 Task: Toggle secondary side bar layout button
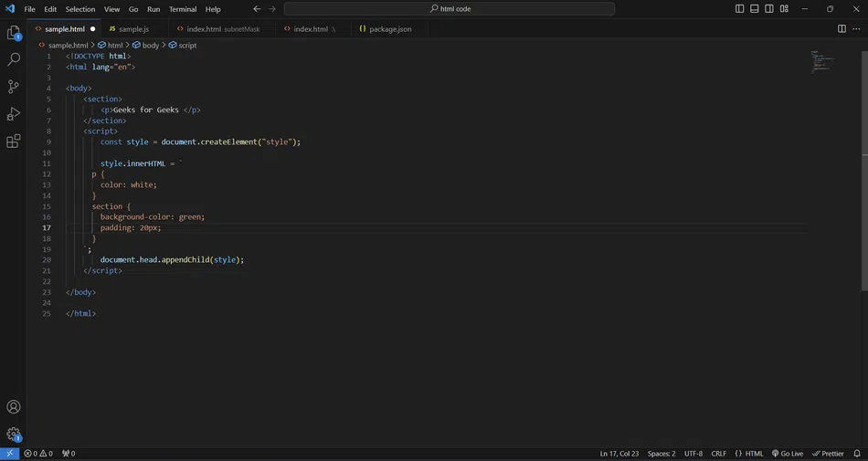[767, 9]
